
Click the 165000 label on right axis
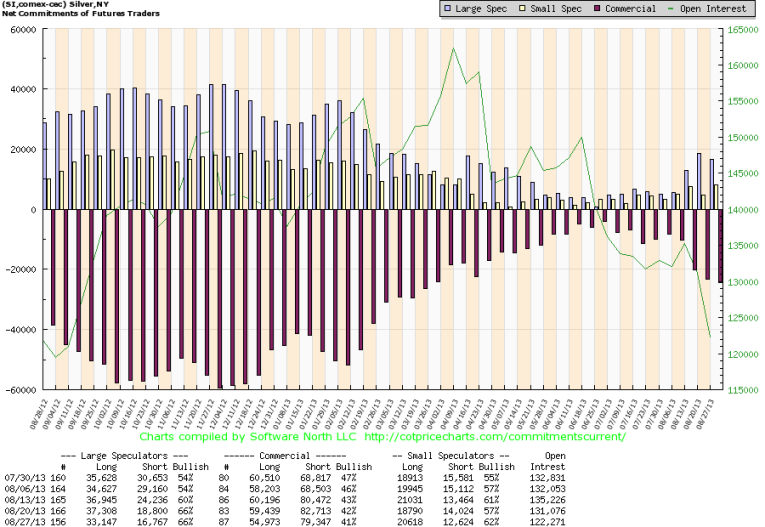pos(741,30)
